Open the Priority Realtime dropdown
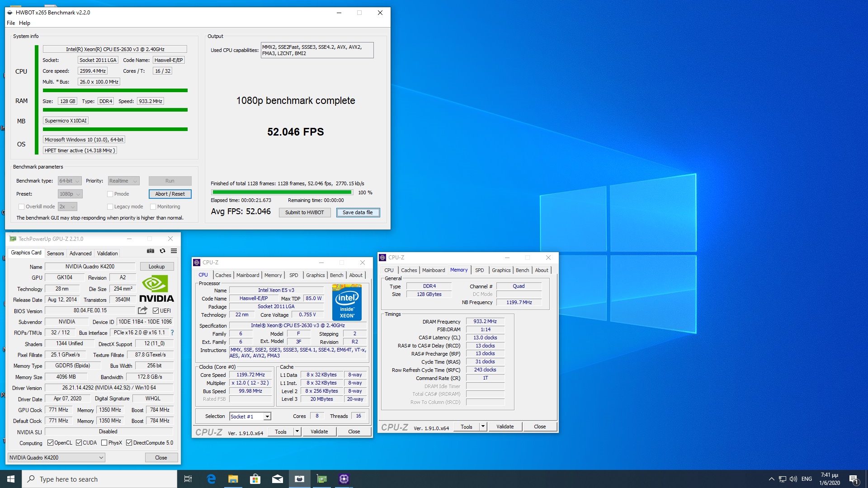This screenshot has width=868, height=488. click(x=123, y=181)
